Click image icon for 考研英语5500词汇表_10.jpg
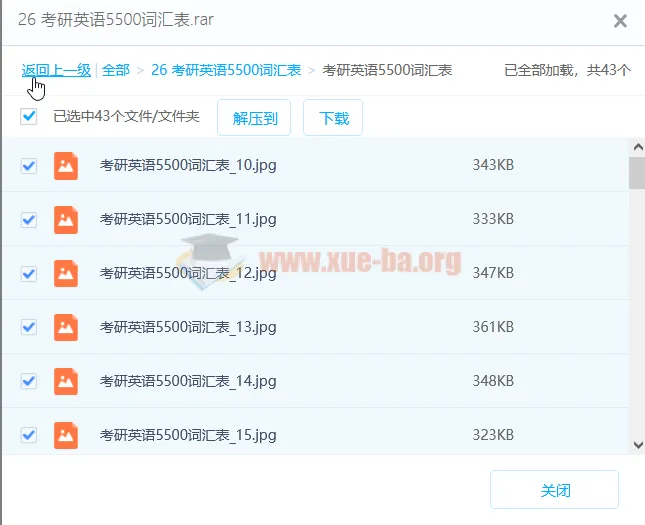This screenshot has width=645, height=525. point(66,165)
